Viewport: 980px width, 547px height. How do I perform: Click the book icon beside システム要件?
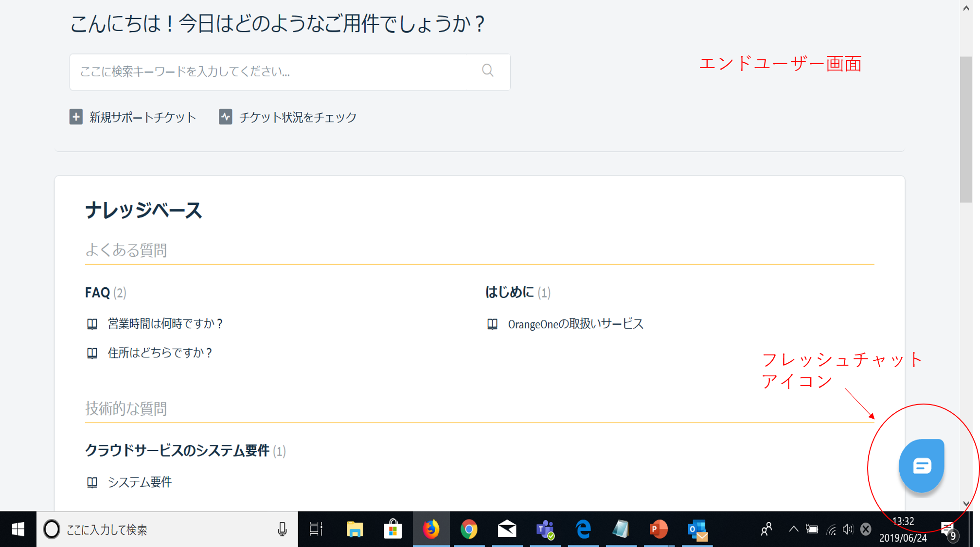point(92,482)
